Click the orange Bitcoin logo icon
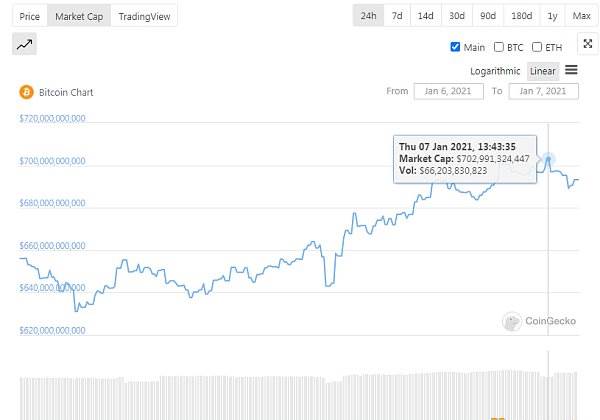 click(26, 92)
